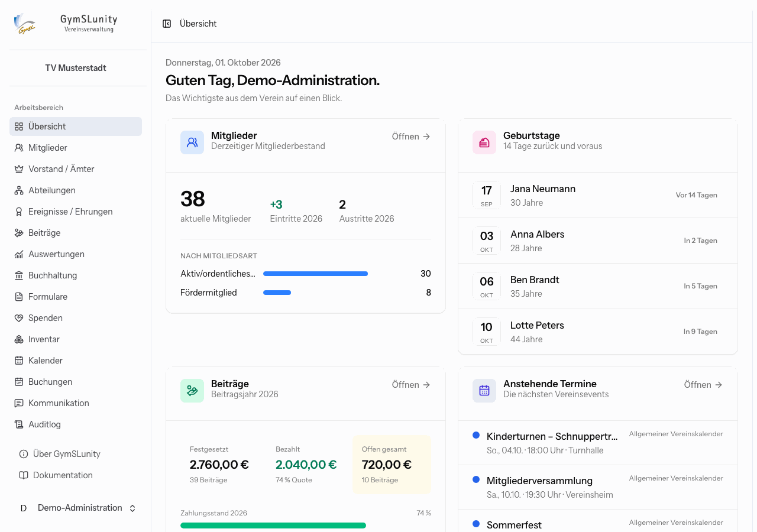Screen dimensions: 757x532
Task: Click the Kalender icon in sidebar
Action: [x=19, y=361]
